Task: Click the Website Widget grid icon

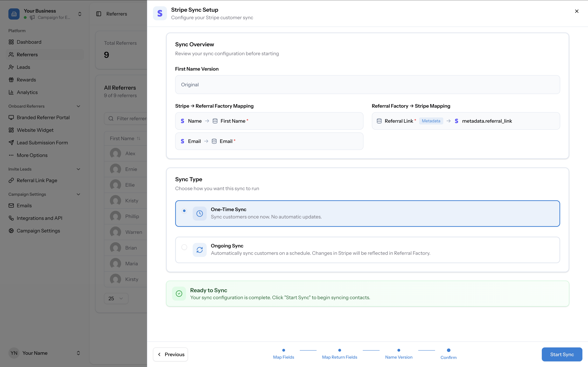Action: [x=11, y=130]
